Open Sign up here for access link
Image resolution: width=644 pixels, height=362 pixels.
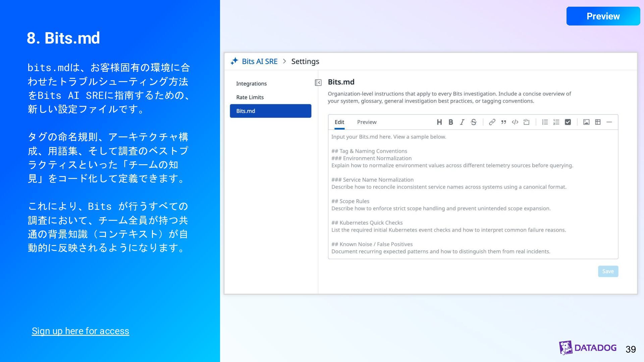[x=80, y=331]
